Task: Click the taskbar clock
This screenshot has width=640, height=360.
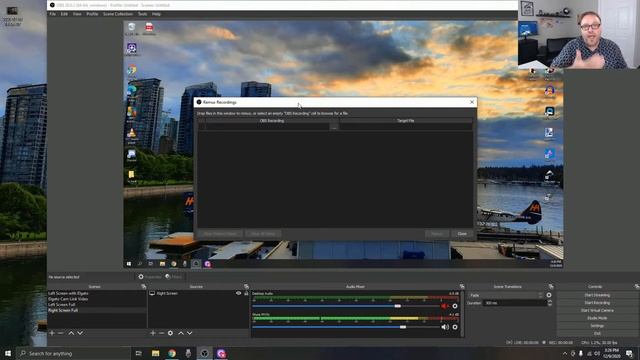Action: point(611,353)
